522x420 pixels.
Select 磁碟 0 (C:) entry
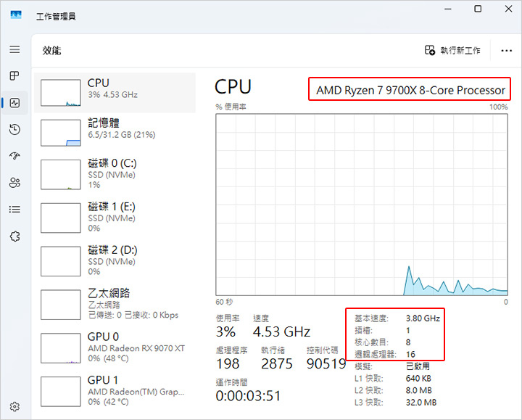pyautogui.click(x=115, y=174)
